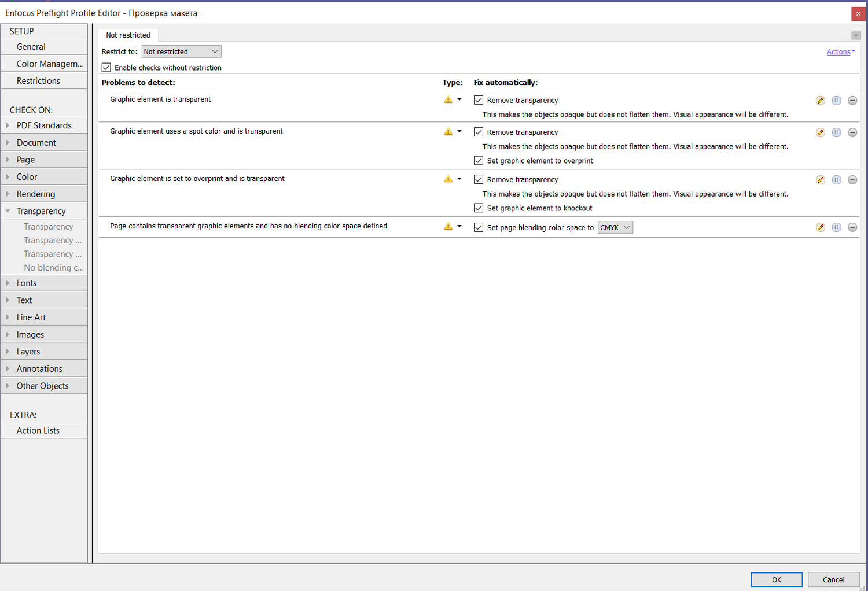868x591 pixels.
Task: Expand the Text category
Action: pos(8,300)
